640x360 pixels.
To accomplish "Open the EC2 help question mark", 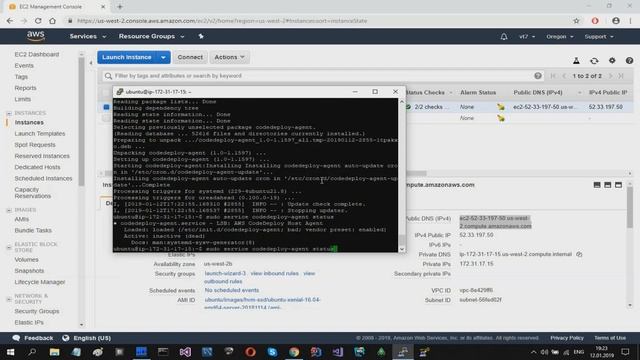I will (629, 60).
